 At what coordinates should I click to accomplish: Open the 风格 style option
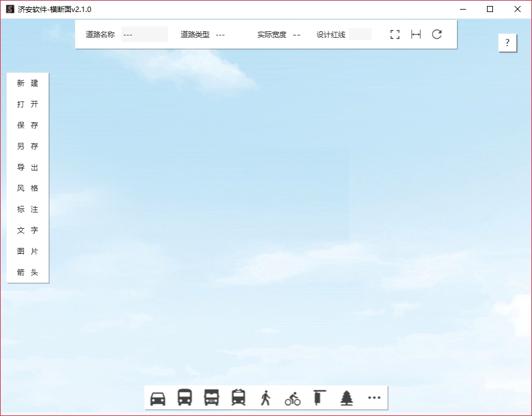pyautogui.click(x=28, y=188)
